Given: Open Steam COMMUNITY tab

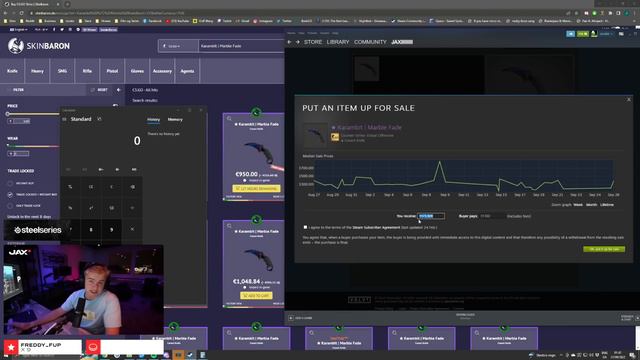Looking at the screenshot, I should [x=370, y=42].
